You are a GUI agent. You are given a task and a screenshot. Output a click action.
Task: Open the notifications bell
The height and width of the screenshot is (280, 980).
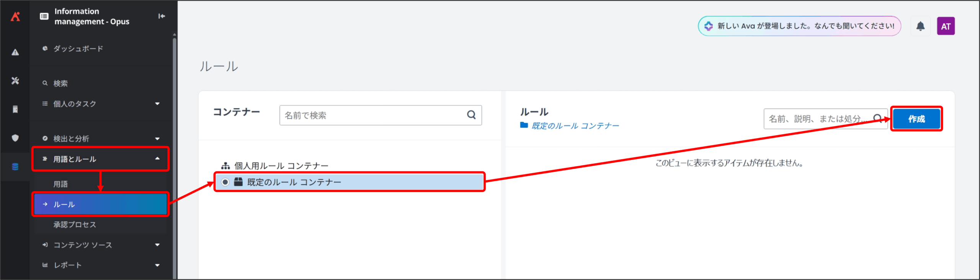[920, 26]
